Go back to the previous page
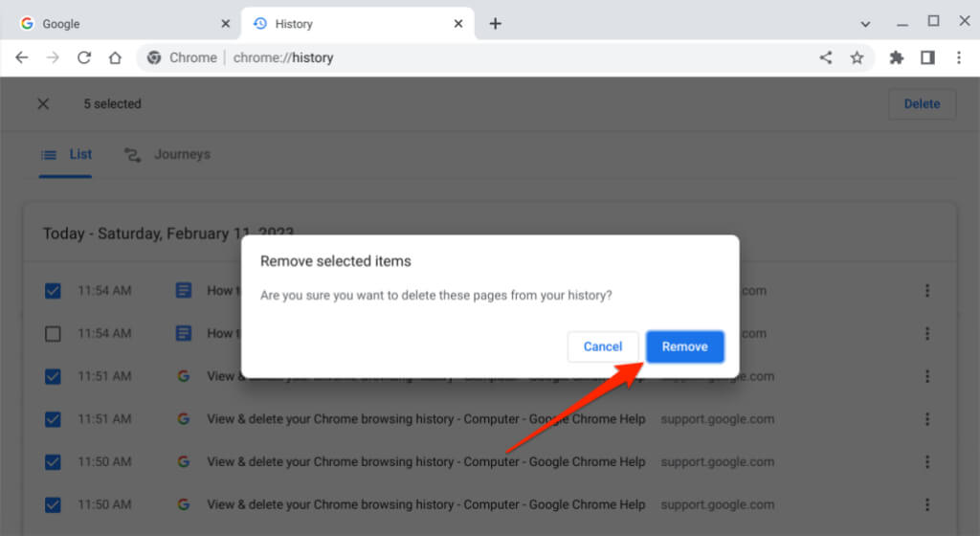The height and width of the screenshot is (536, 980). click(x=22, y=57)
